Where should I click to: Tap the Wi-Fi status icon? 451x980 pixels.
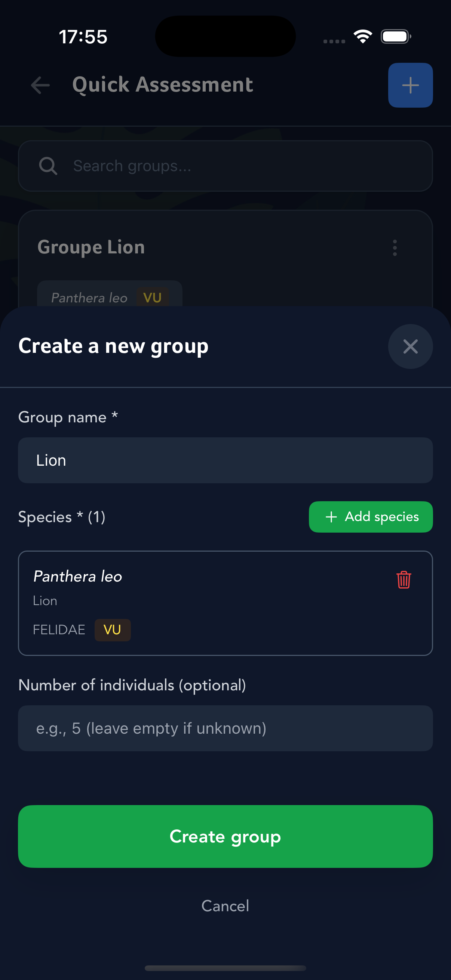[362, 37]
